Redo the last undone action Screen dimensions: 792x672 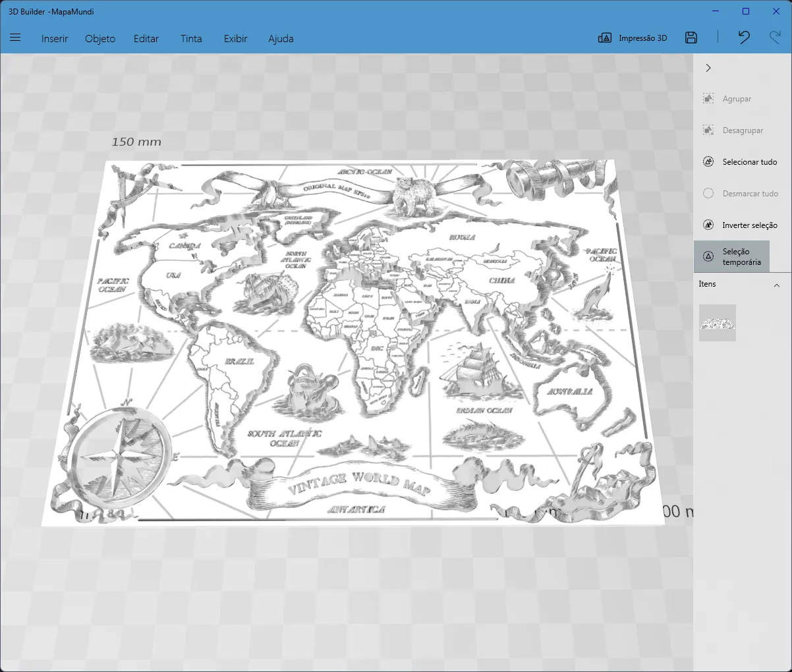coord(775,38)
